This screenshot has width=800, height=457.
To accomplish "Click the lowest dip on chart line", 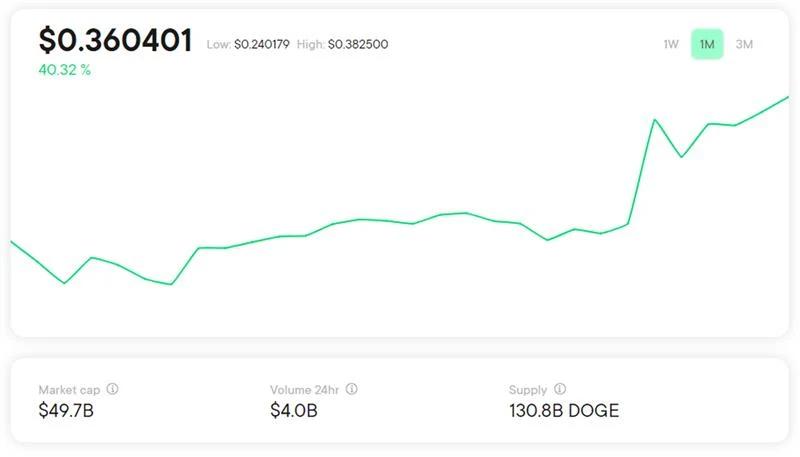I will pos(171,284).
